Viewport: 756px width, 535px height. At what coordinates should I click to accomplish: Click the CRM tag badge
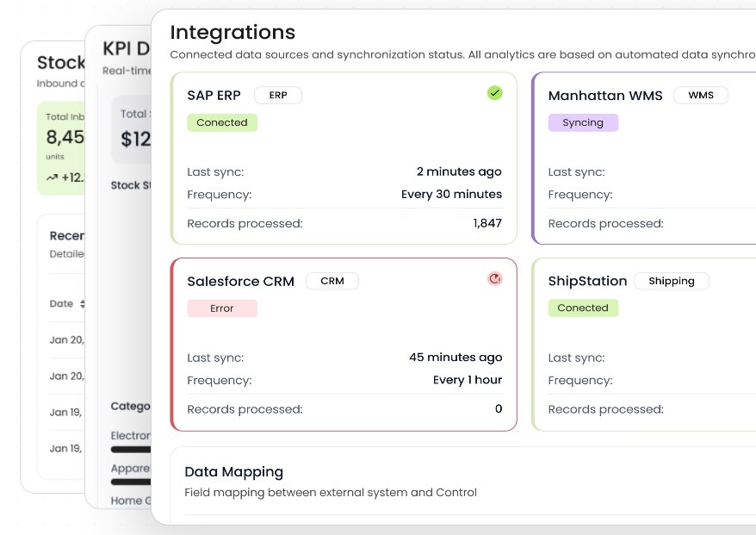click(332, 281)
